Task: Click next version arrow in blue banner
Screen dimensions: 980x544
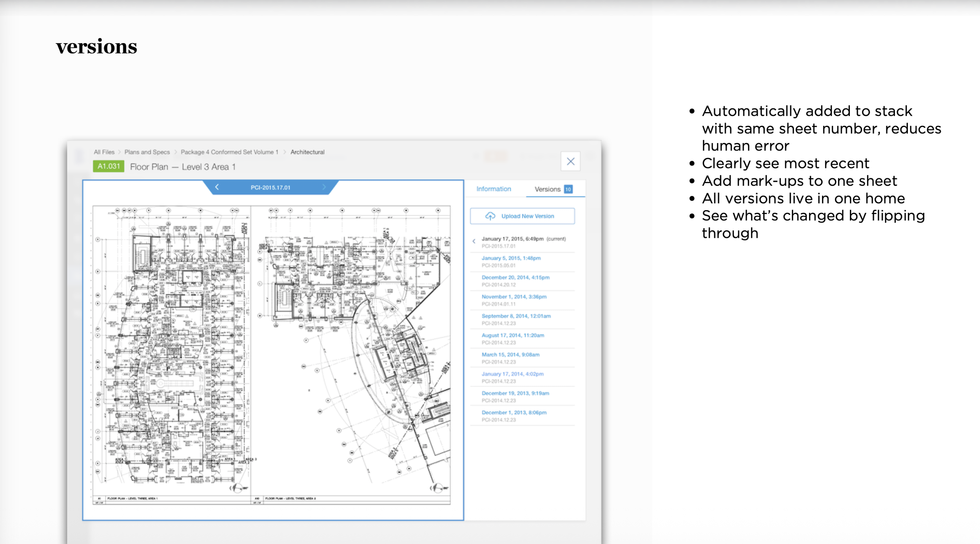Action: tap(324, 187)
